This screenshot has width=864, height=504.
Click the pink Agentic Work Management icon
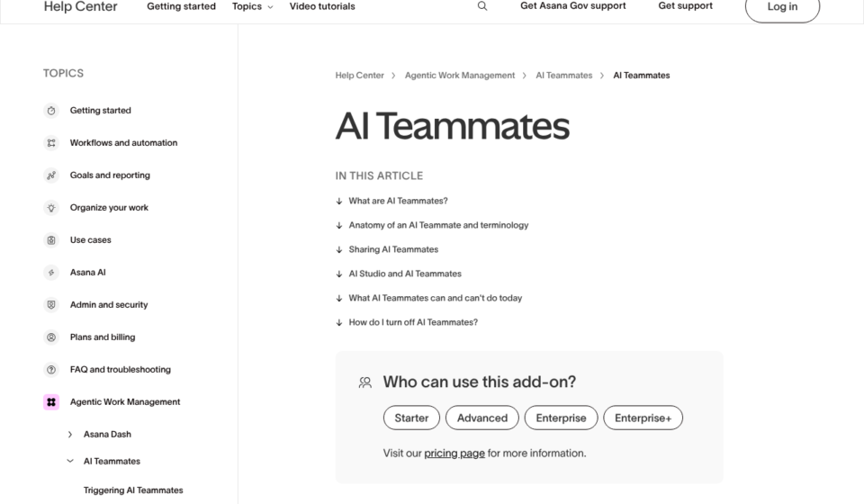51,402
